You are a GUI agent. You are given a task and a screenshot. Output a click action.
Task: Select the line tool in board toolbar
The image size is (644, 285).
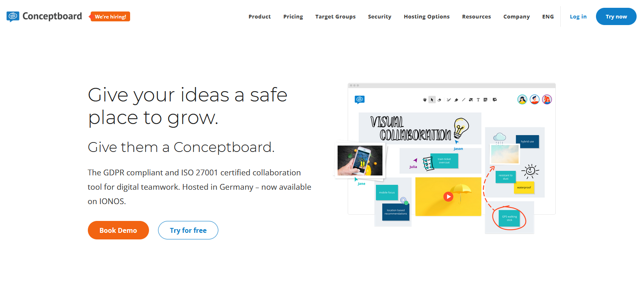463,100
